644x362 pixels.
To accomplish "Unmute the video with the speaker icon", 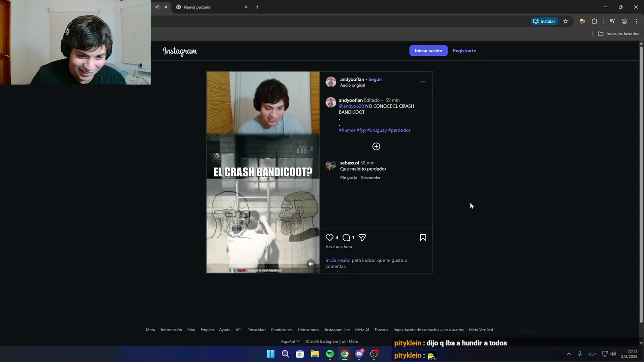I will [311, 264].
